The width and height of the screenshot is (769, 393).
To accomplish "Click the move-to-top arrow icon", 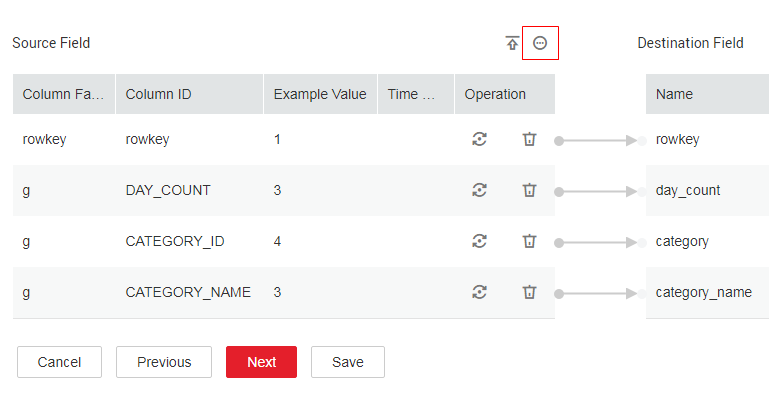I will click(512, 43).
